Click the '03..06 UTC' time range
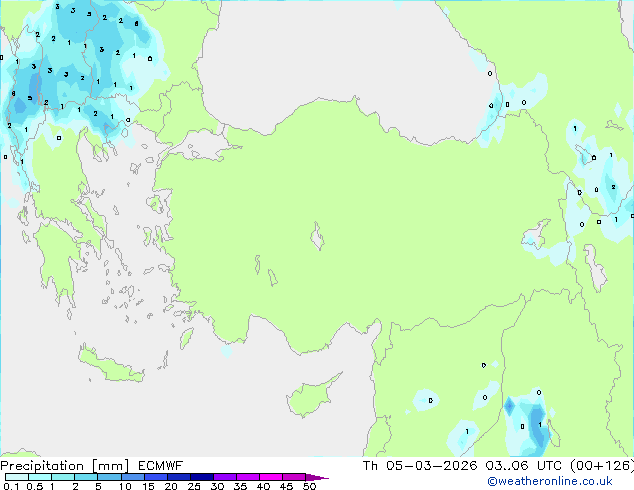Image resolution: width=634 pixels, height=490 pixels. click(x=524, y=466)
